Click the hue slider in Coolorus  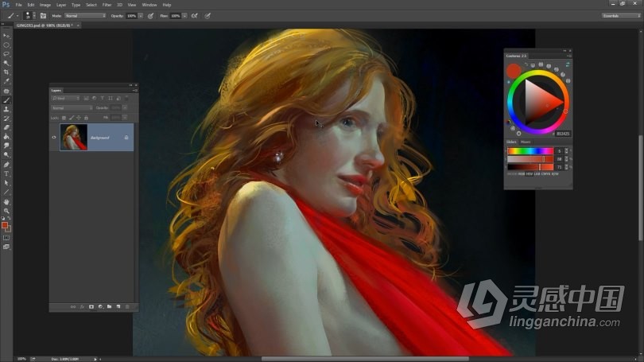(x=530, y=151)
